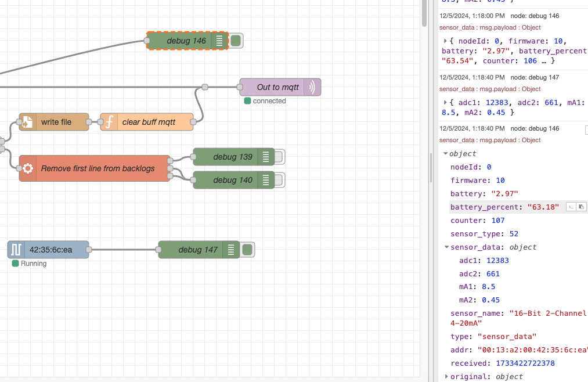Copy value of battery_percent property
Image resolution: width=588 pixels, height=382 pixels.
point(582,207)
